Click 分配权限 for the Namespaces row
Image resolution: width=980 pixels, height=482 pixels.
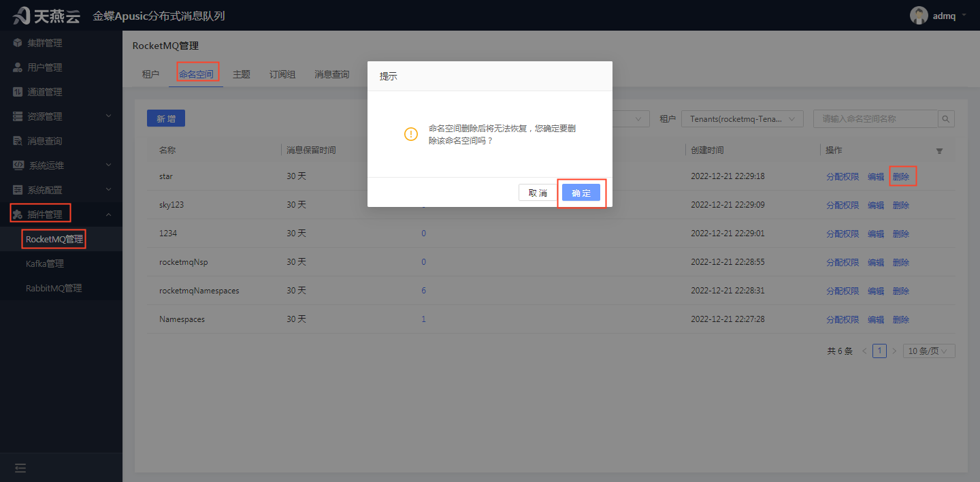[x=843, y=319]
